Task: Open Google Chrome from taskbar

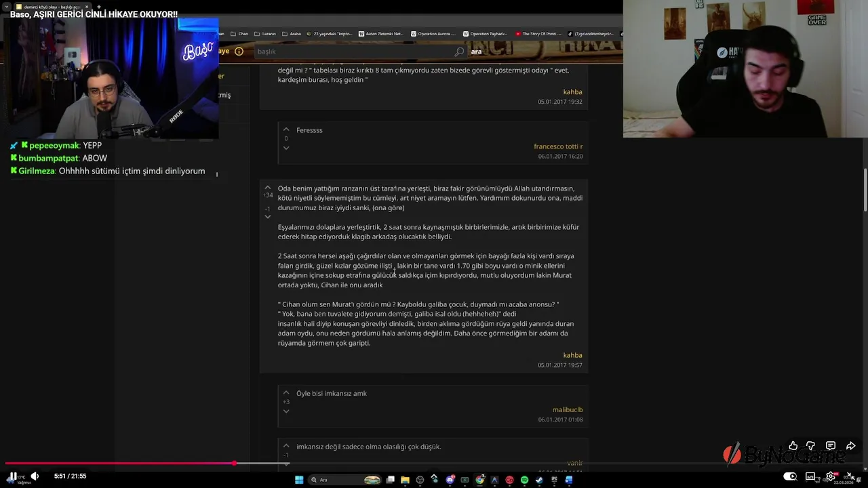Action: coord(479,480)
